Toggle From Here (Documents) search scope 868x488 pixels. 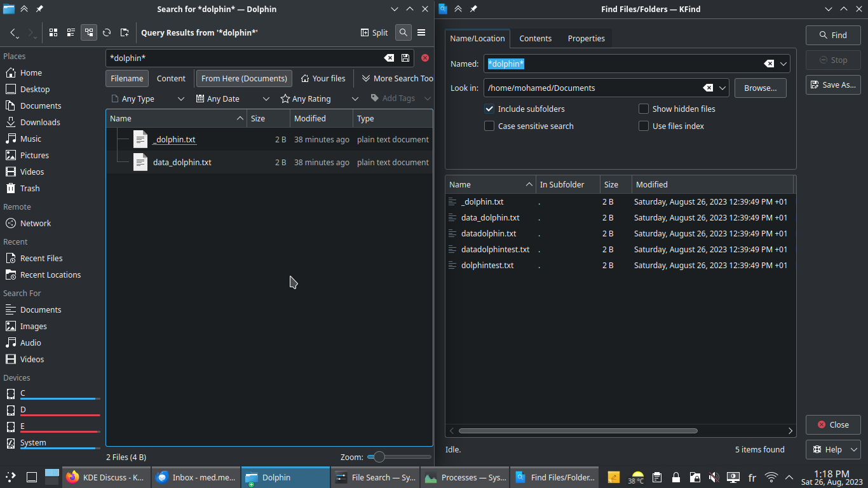(244, 78)
